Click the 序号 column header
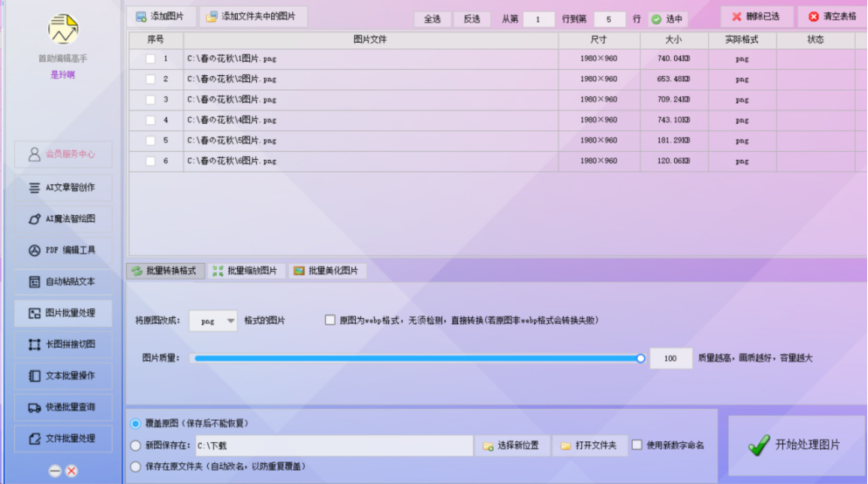 pyautogui.click(x=156, y=40)
